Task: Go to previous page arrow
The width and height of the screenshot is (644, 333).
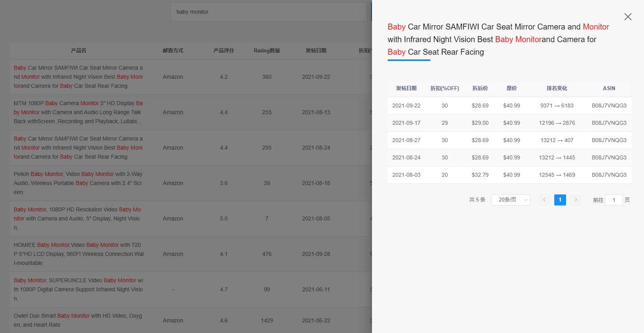Action: (544, 200)
